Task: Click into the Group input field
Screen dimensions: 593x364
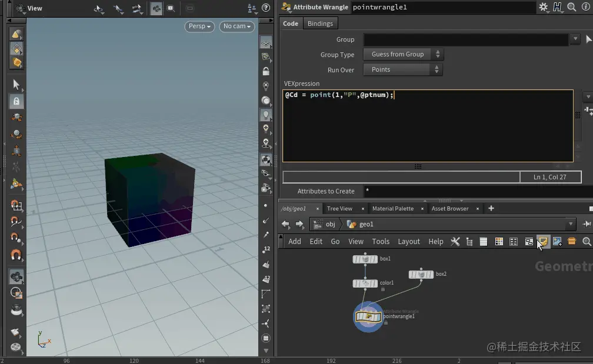Action: click(x=465, y=39)
